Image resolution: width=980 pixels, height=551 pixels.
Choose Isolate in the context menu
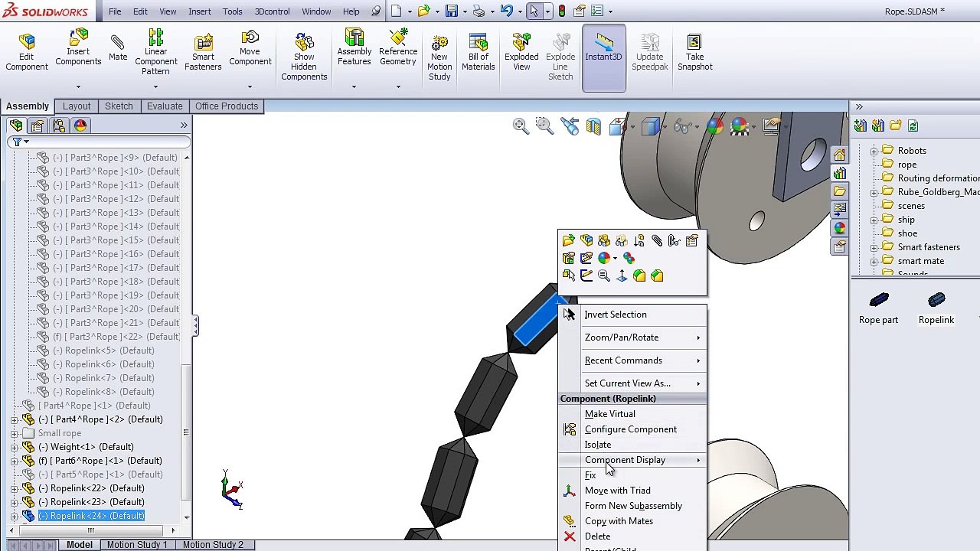(598, 445)
